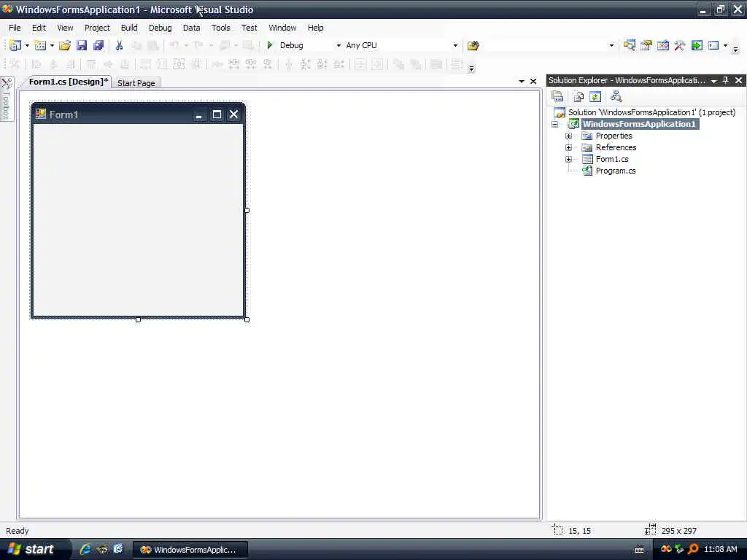Open the Data menu
The width and height of the screenshot is (747, 560).
[x=192, y=28]
